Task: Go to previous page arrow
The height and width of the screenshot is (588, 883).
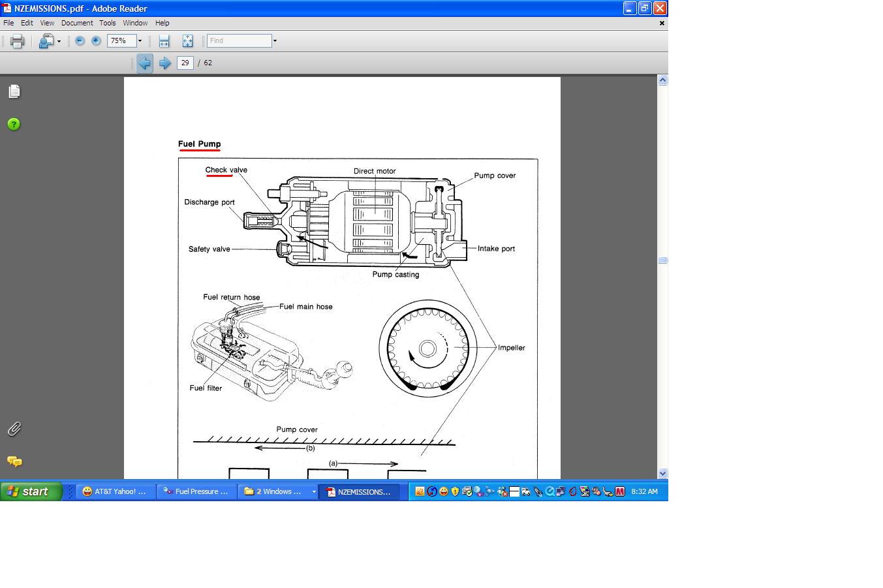Action: pyautogui.click(x=145, y=63)
